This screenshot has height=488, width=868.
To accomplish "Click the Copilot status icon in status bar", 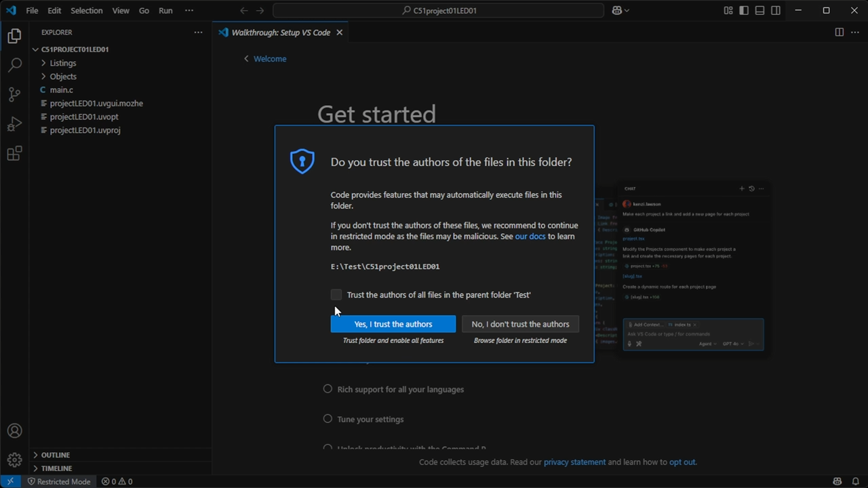I will (x=837, y=481).
